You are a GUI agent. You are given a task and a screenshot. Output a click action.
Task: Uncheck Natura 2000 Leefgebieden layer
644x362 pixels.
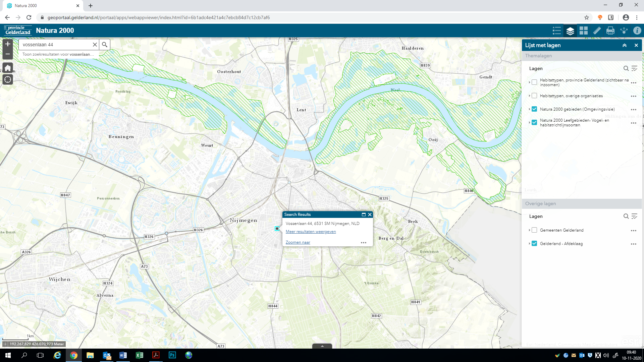point(534,122)
